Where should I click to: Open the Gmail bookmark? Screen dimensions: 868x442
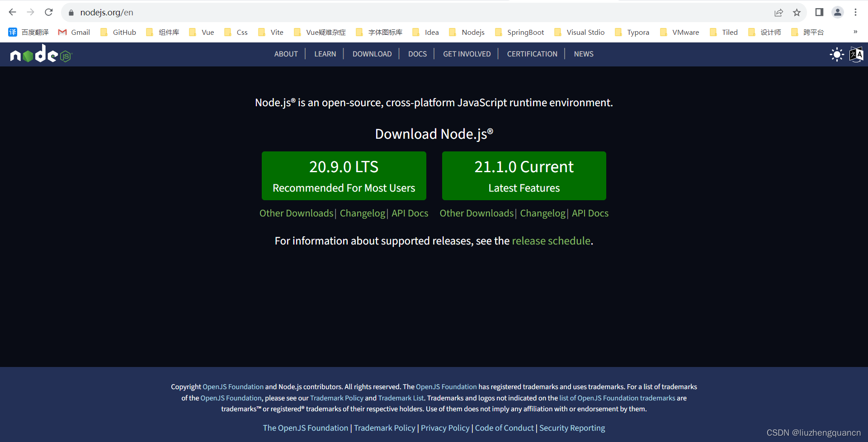pos(74,32)
